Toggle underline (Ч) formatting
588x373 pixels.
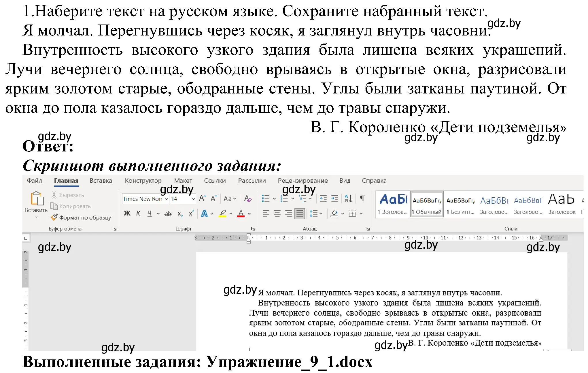pos(150,213)
